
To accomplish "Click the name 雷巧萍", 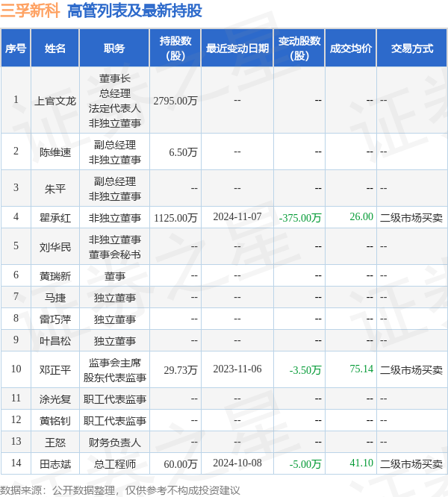I will tap(55, 319).
